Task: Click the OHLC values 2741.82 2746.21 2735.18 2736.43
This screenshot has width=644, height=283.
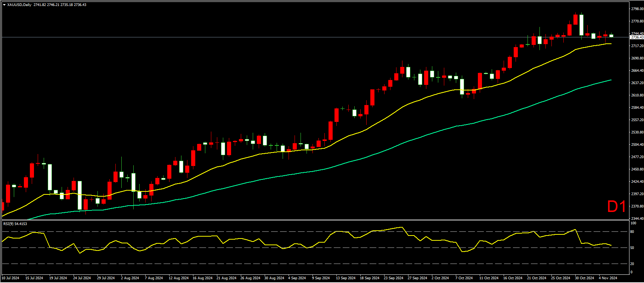Action: click(x=60, y=5)
